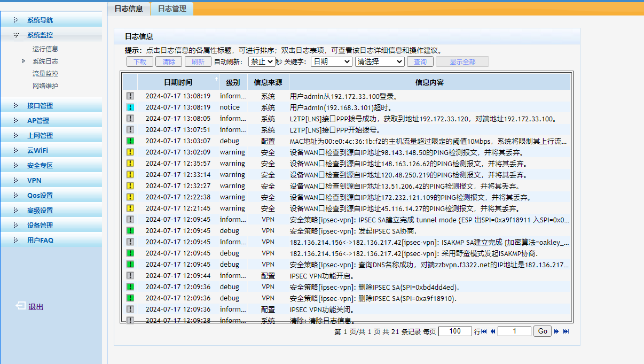644x364 pixels.
Task: Click the page number field showing 1
Action: pos(514,331)
